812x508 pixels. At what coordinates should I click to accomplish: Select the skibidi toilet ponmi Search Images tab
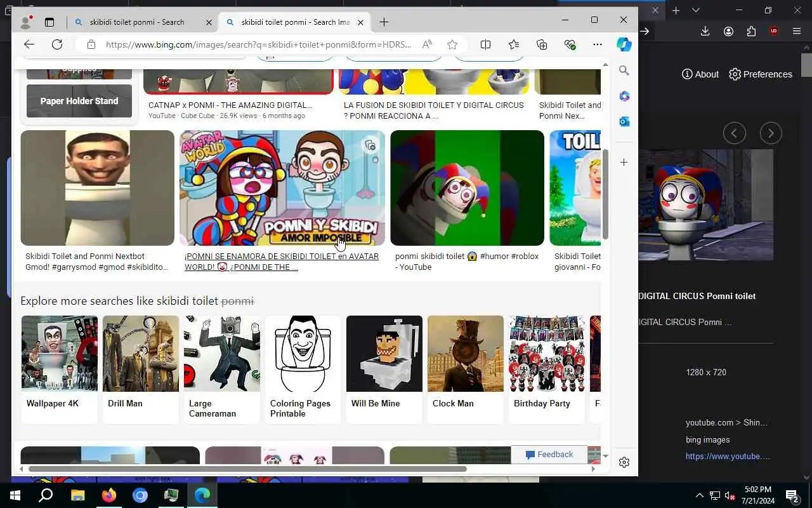pyautogui.click(x=295, y=22)
